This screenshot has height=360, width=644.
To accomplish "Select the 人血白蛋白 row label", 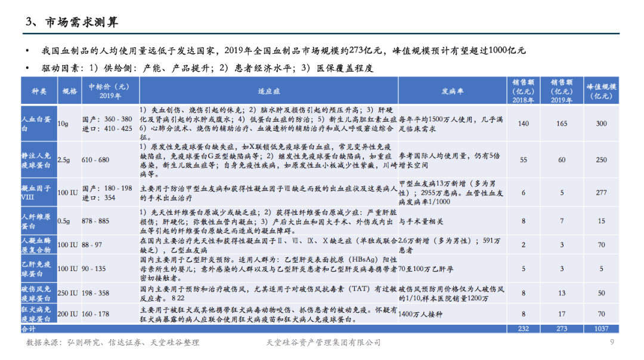I will pyautogui.click(x=37, y=124).
